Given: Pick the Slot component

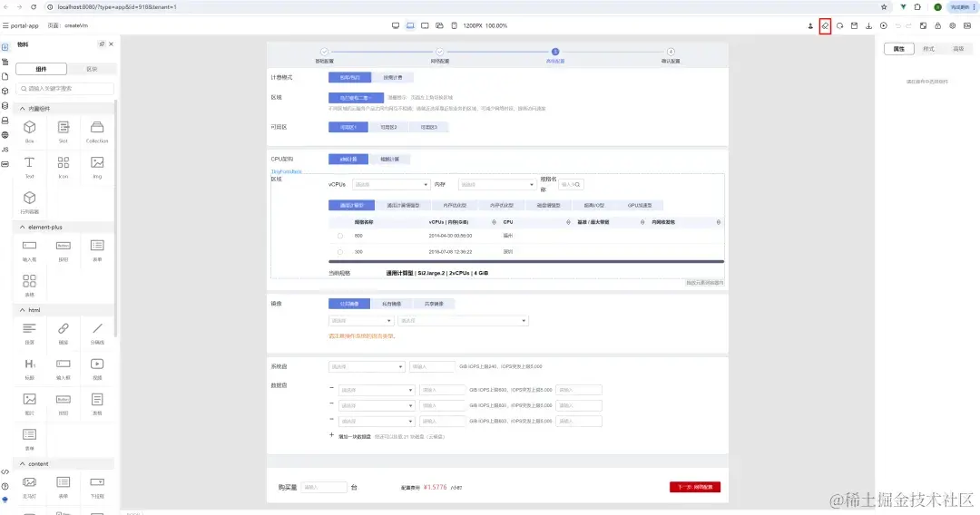Looking at the screenshot, I should [x=64, y=131].
